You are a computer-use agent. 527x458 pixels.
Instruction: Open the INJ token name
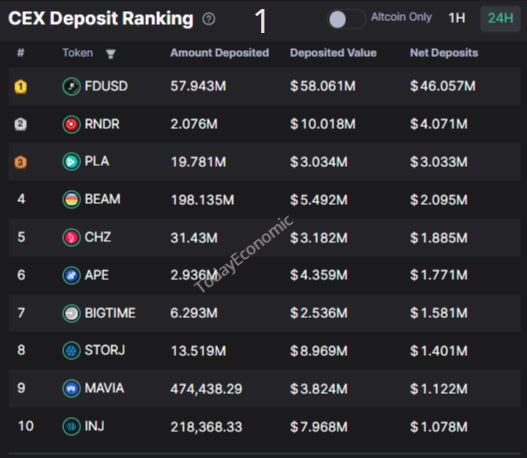point(94,426)
